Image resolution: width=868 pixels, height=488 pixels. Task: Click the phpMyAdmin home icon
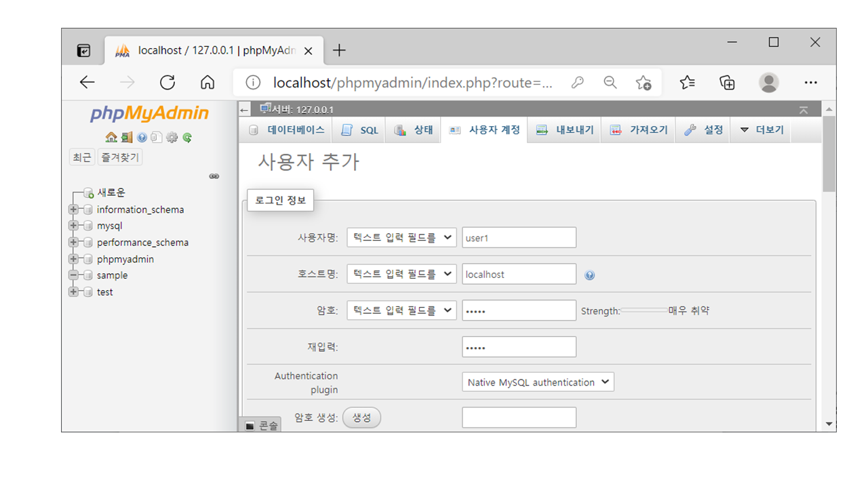click(111, 138)
